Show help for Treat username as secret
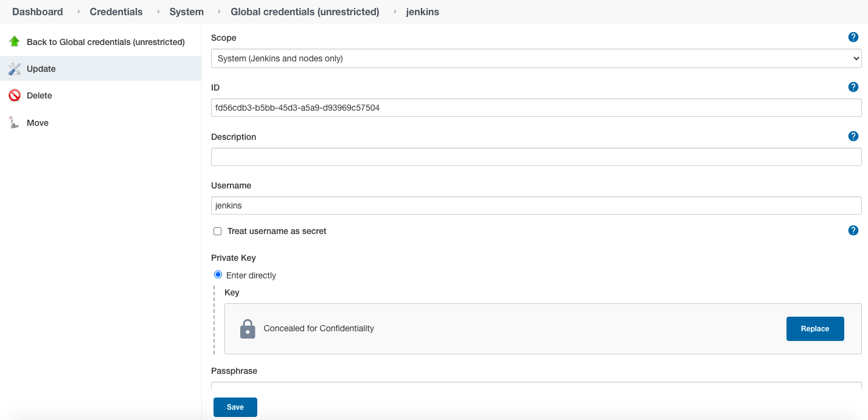Viewport: 868px width, 420px height. (x=853, y=230)
